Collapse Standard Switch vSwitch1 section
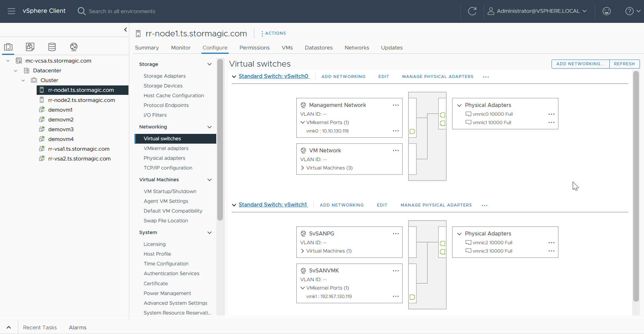This screenshot has height=334, width=644. [234, 205]
